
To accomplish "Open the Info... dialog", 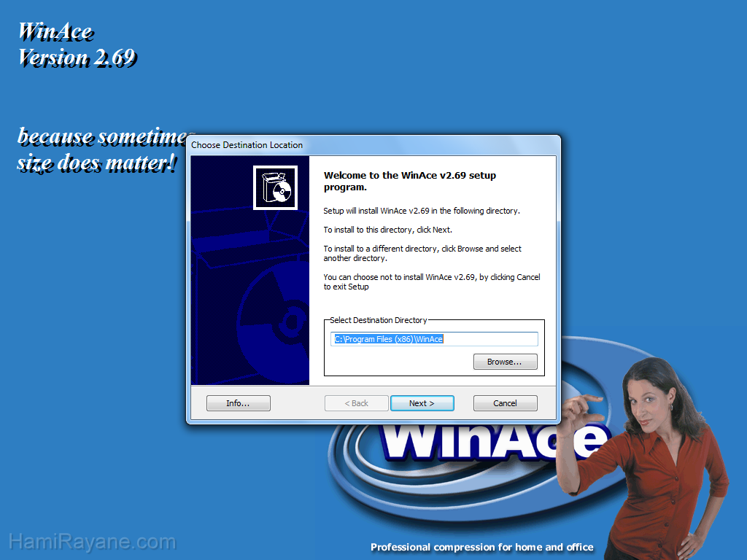I will (x=239, y=403).
